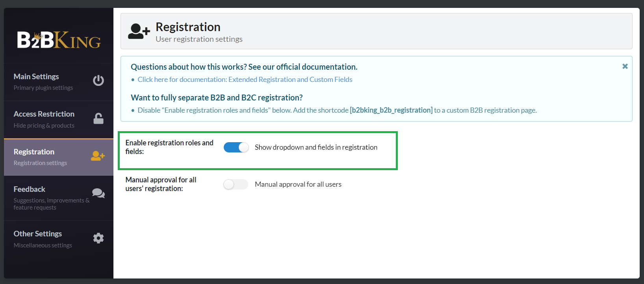Click the power icon beside Main Settings
The width and height of the screenshot is (644, 284).
click(98, 81)
